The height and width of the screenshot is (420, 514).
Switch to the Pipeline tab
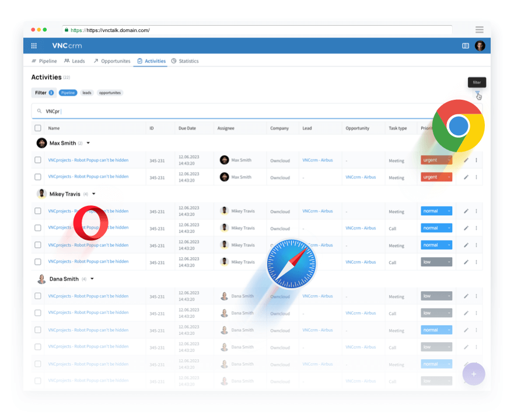44,61
